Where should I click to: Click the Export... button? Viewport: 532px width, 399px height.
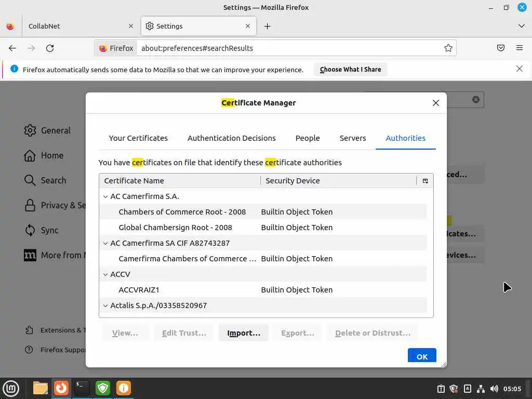[298, 333]
